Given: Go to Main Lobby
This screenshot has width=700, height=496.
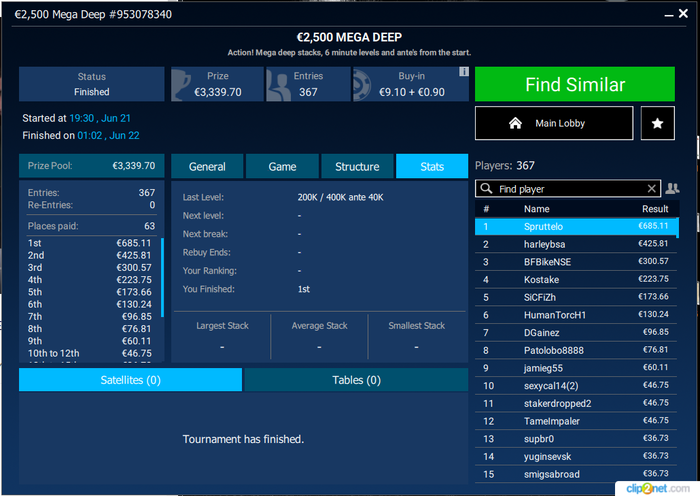Looking at the screenshot, I should (554, 123).
